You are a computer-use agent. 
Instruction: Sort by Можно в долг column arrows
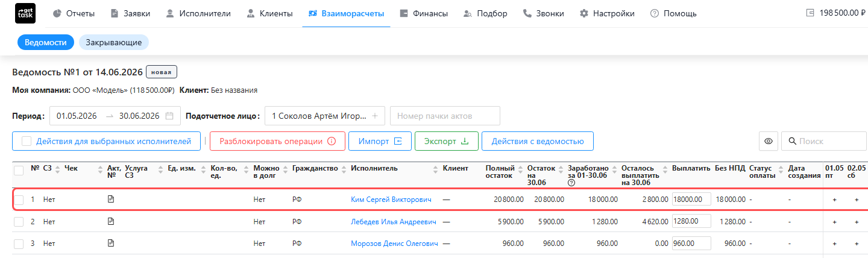click(x=285, y=171)
